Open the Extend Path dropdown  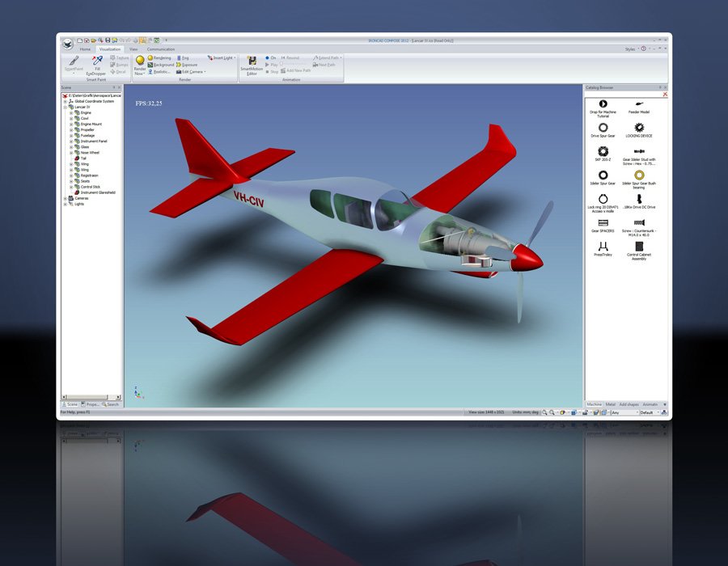click(x=328, y=58)
